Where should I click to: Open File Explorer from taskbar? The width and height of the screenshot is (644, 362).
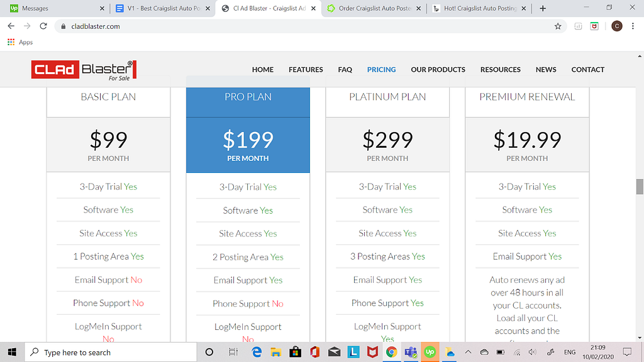pyautogui.click(x=275, y=352)
